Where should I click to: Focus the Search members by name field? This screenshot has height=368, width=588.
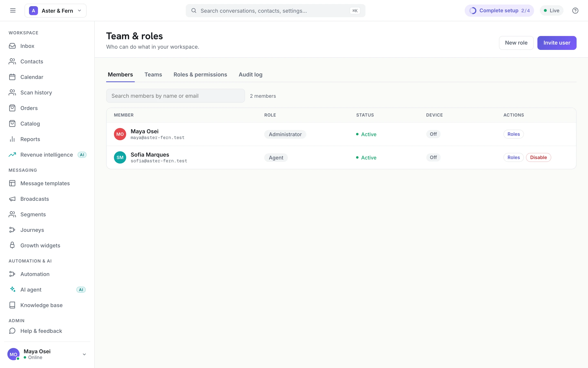(175, 96)
